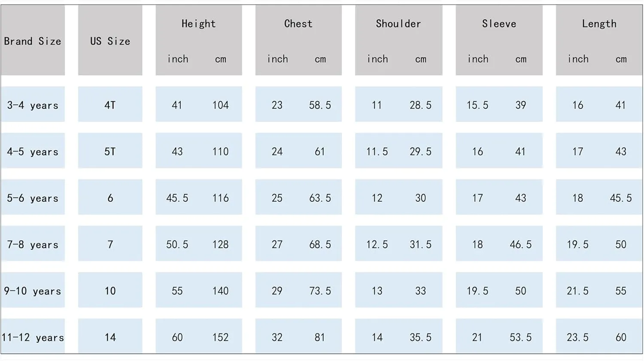Click the 73.5 cm chest value
Viewport: 644px width, 361px height.
pos(320,291)
